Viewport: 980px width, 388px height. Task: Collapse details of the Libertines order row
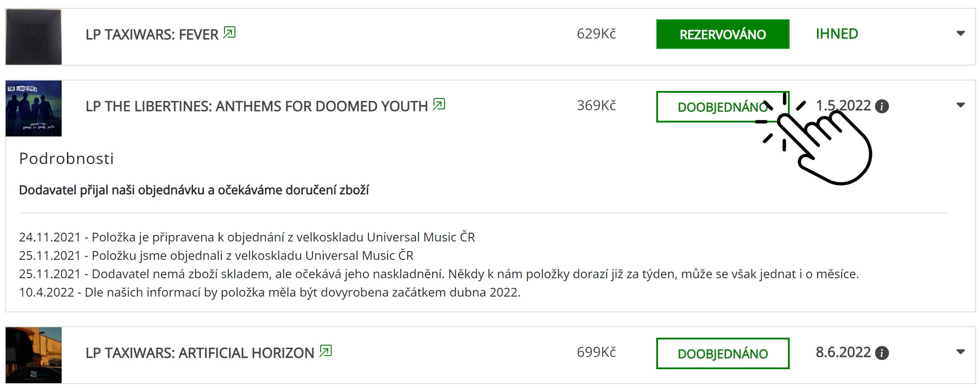click(960, 105)
